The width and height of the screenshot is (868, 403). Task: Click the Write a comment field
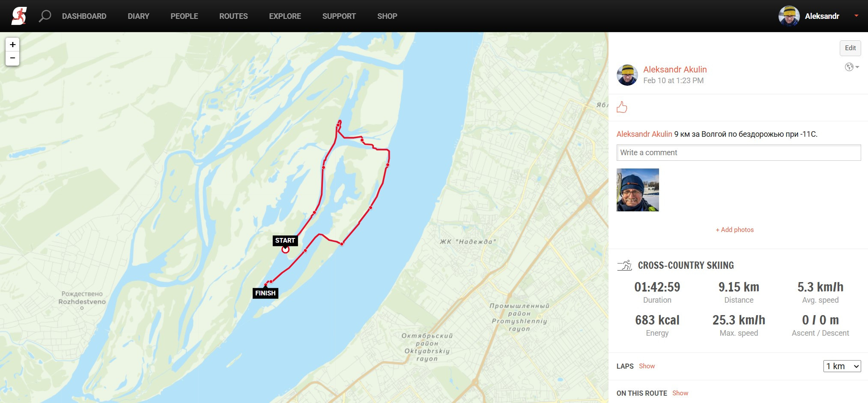tap(739, 153)
